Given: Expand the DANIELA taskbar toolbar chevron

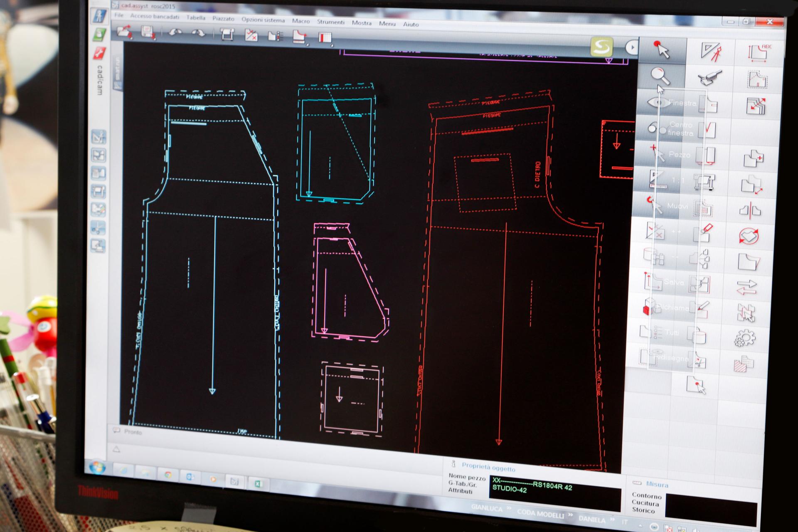Looking at the screenshot, I should point(612,519).
